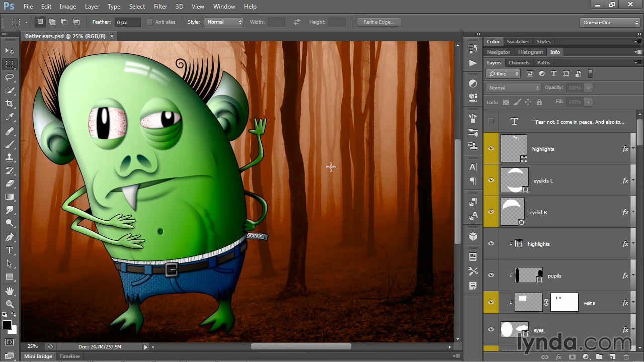Select the Move tool
Image resolution: width=644 pixels, height=362 pixels.
click(x=10, y=51)
